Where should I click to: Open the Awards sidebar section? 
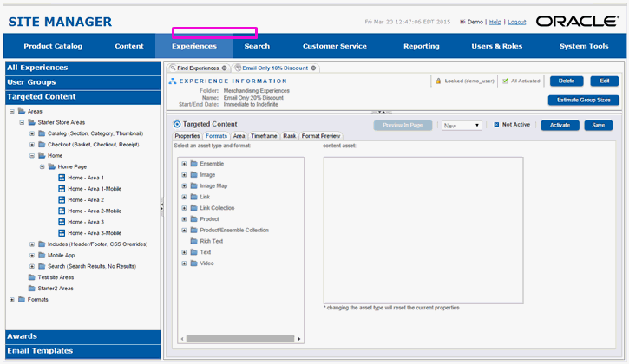point(83,336)
